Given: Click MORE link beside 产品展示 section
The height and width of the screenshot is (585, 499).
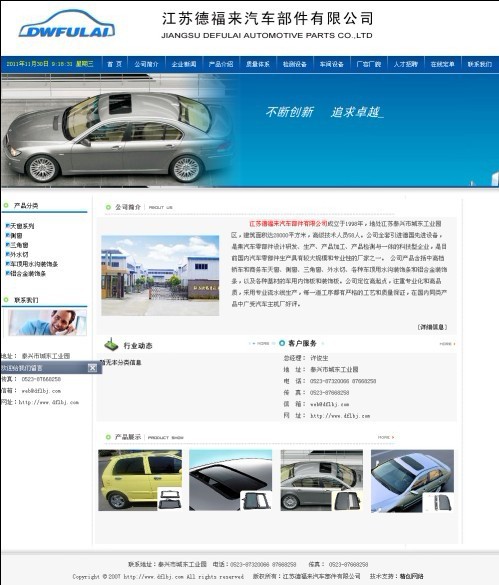Looking at the screenshot, I should coord(386,437).
